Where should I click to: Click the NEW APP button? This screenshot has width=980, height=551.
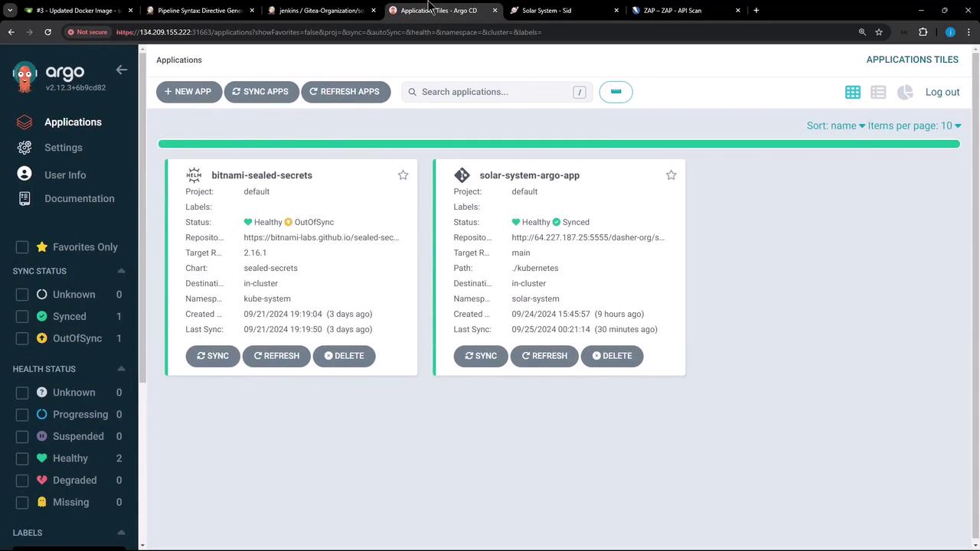[x=188, y=92]
